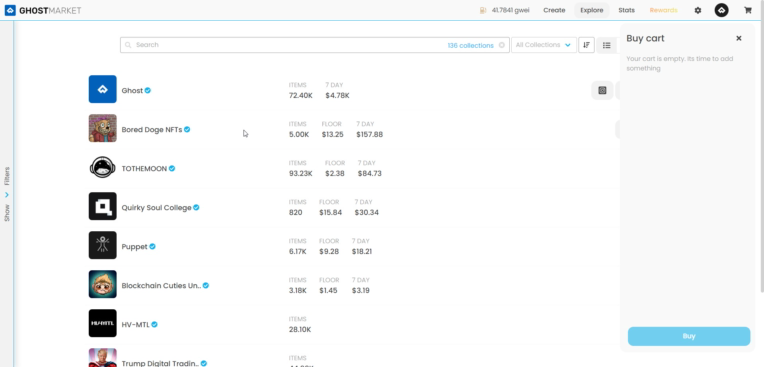The width and height of the screenshot is (764, 367).
Task: Open the Create menu
Action: [554, 10]
